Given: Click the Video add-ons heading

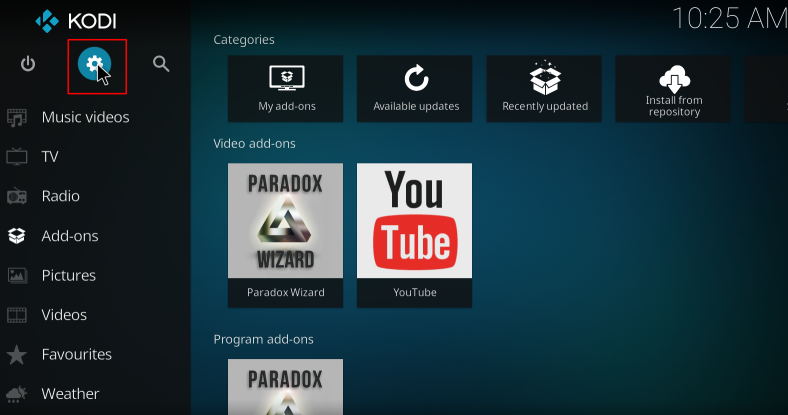Looking at the screenshot, I should (254, 144).
